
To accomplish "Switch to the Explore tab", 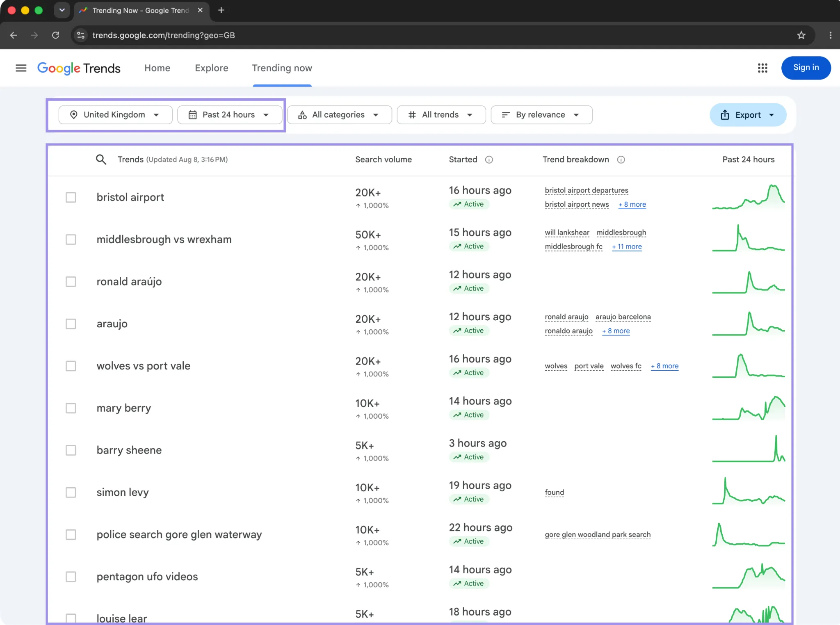I will click(x=212, y=68).
